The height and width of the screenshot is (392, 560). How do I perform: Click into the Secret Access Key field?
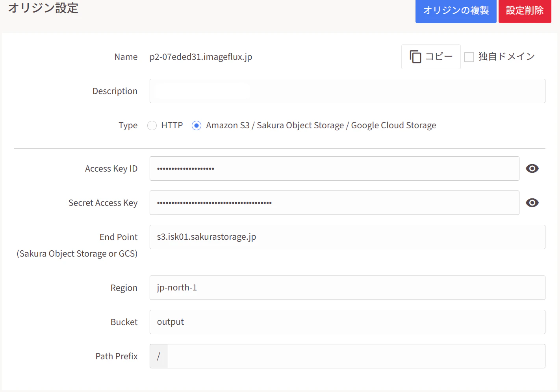tap(334, 203)
